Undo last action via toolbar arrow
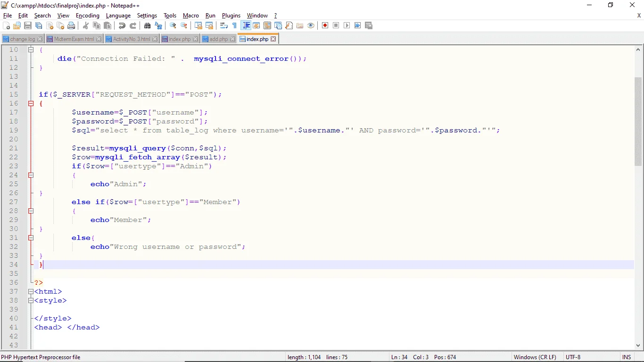644x362 pixels. click(x=122, y=25)
